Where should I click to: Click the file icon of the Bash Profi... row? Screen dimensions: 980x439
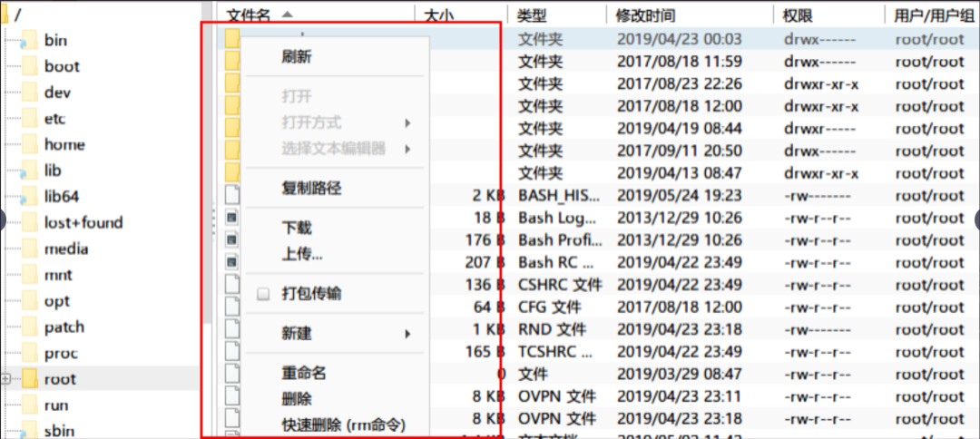[232, 239]
